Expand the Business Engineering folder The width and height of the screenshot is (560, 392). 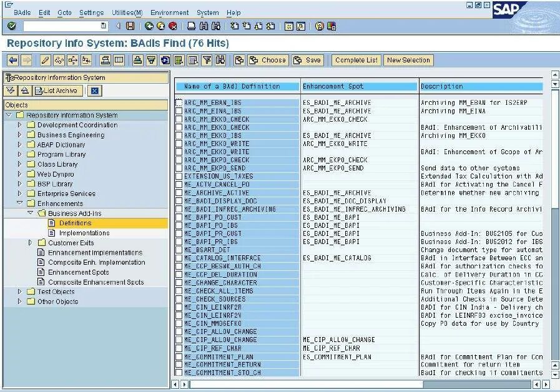(x=19, y=135)
